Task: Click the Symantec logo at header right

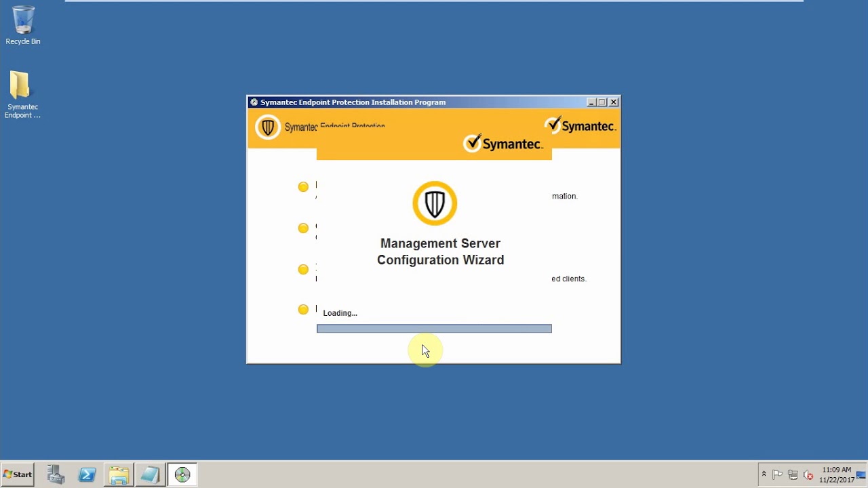Action: [x=580, y=125]
